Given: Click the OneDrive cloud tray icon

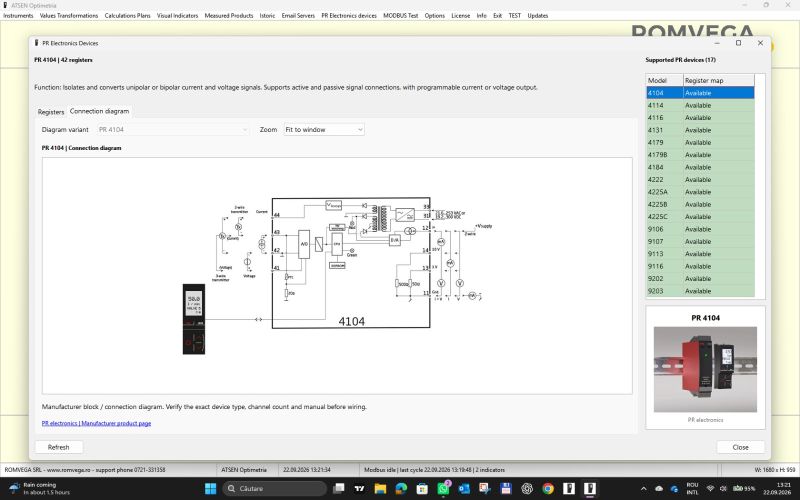Looking at the screenshot, I should tap(659, 489).
